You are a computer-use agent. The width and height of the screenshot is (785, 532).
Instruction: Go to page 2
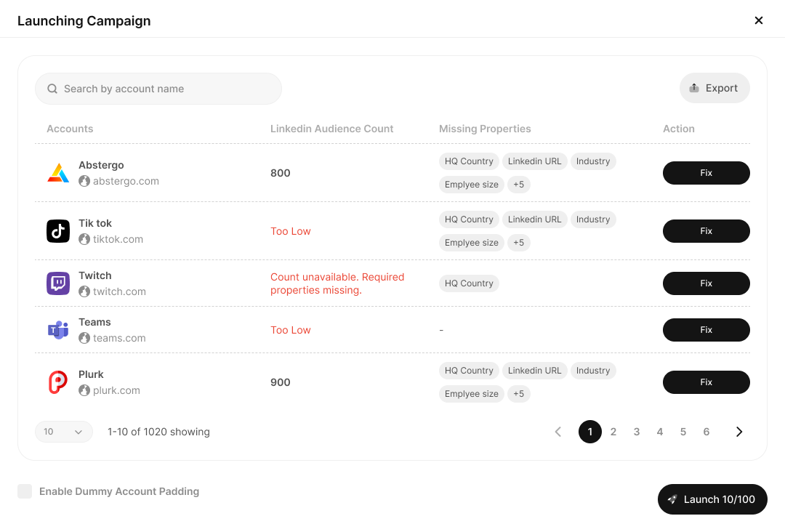pos(613,432)
